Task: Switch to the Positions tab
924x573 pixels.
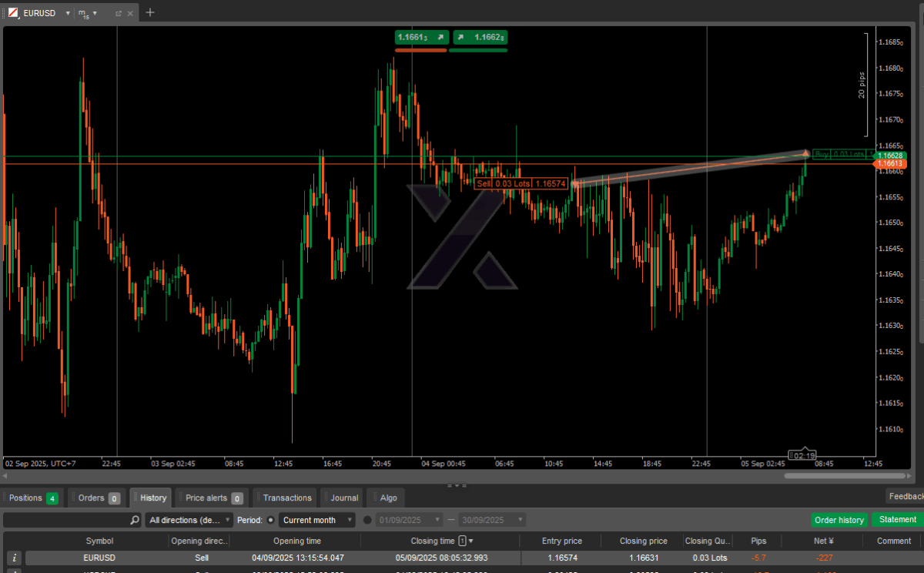Action: point(32,498)
